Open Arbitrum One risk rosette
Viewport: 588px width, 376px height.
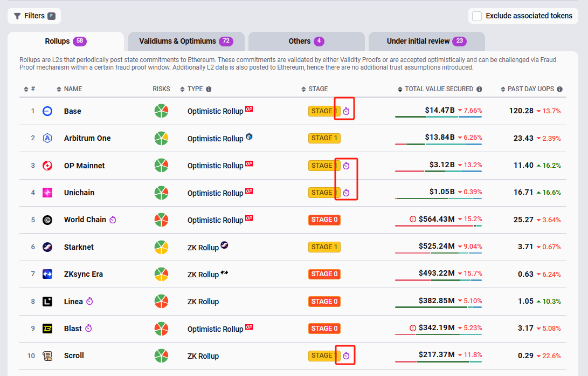pyautogui.click(x=161, y=138)
